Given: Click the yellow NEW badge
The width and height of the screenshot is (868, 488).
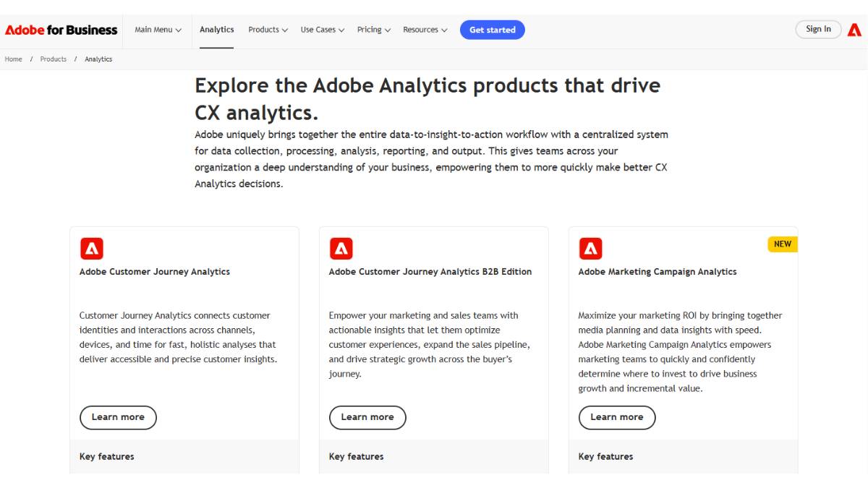Looking at the screenshot, I should coord(783,244).
